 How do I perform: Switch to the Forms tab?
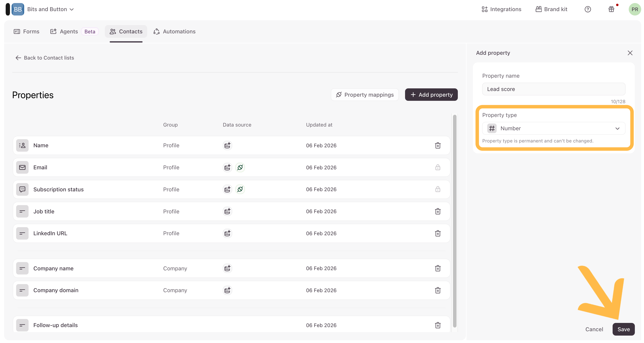[x=27, y=31]
